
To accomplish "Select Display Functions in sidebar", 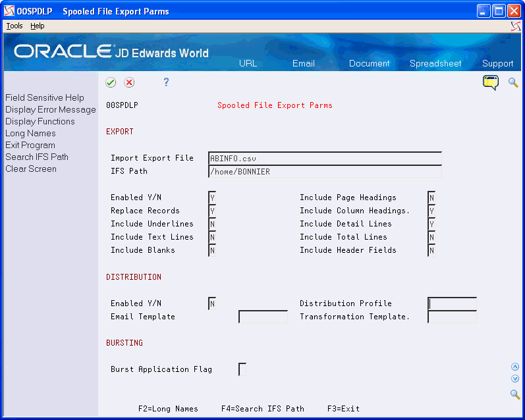I will (40, 122).
